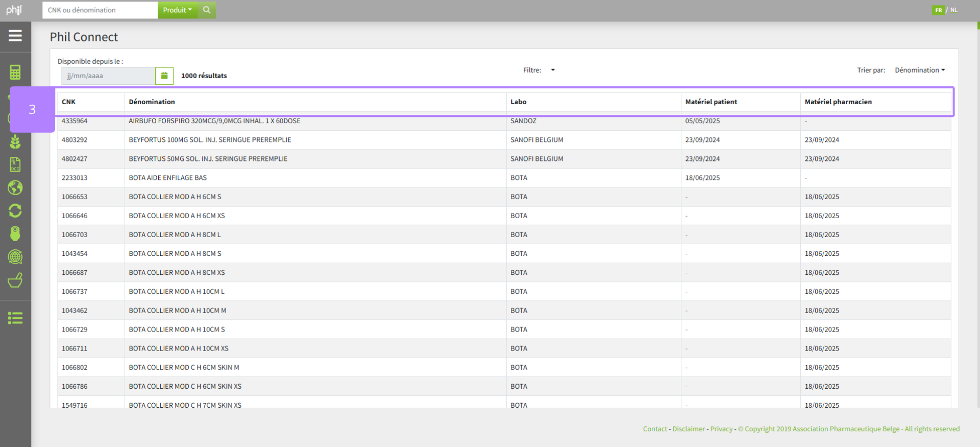Screen dimensions: 980x447
Task: Open the plant/wheat icon section
Action: click(x=15, y=142)
